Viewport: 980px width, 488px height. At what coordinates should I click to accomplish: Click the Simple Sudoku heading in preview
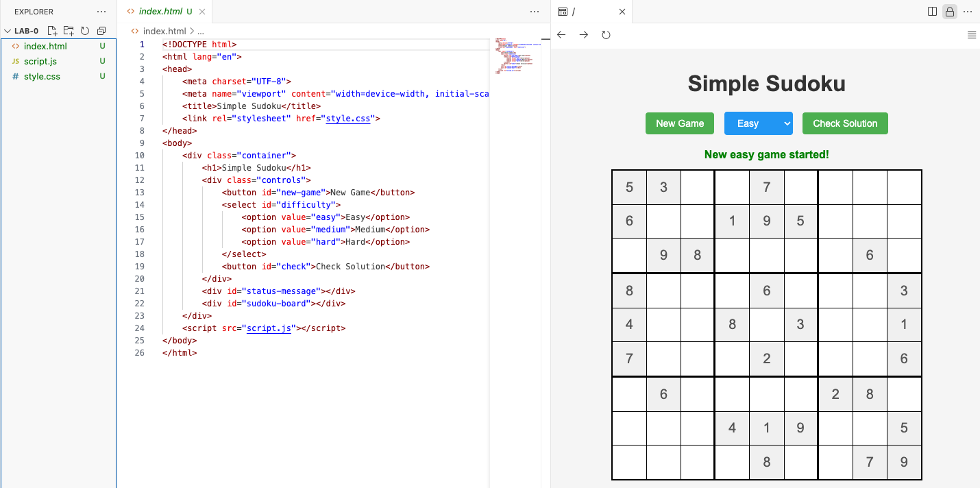(766, 84)
